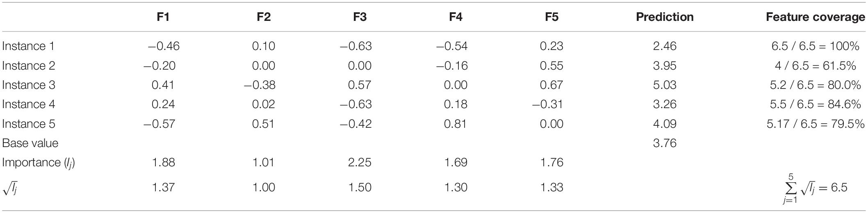Click Instance 5 F4 value 0.81
868x213 pixels.
pos(456,124)
